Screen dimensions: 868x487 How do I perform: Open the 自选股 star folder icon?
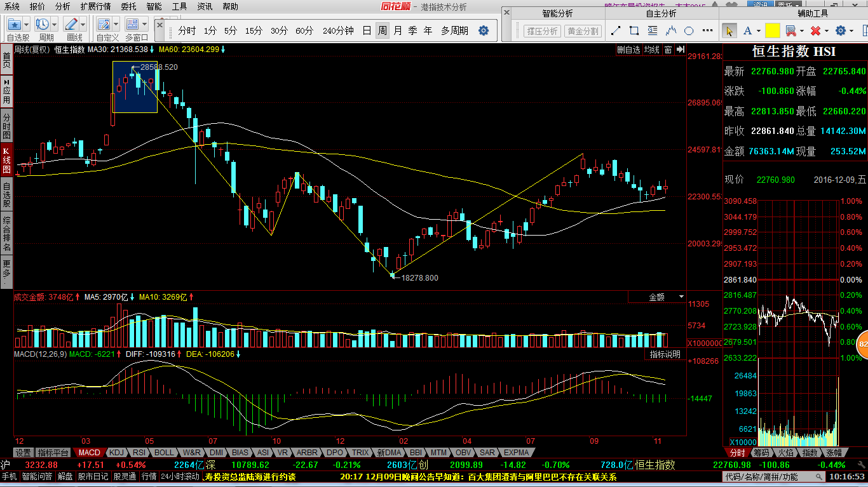pos(15,24)
